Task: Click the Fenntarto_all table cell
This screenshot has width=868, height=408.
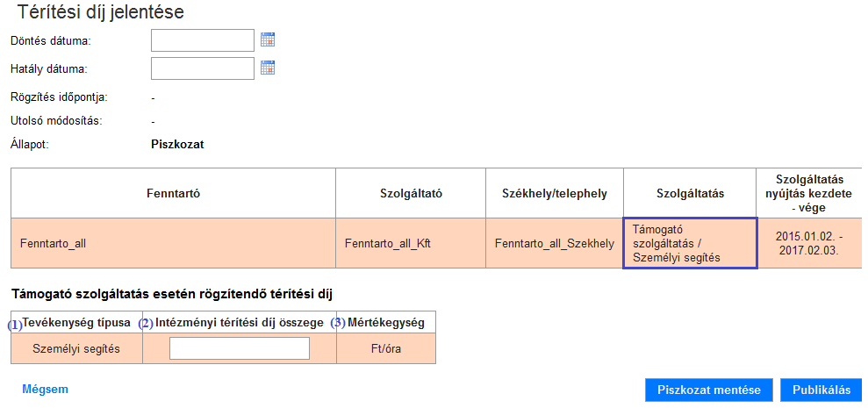Action: point(173,243)
